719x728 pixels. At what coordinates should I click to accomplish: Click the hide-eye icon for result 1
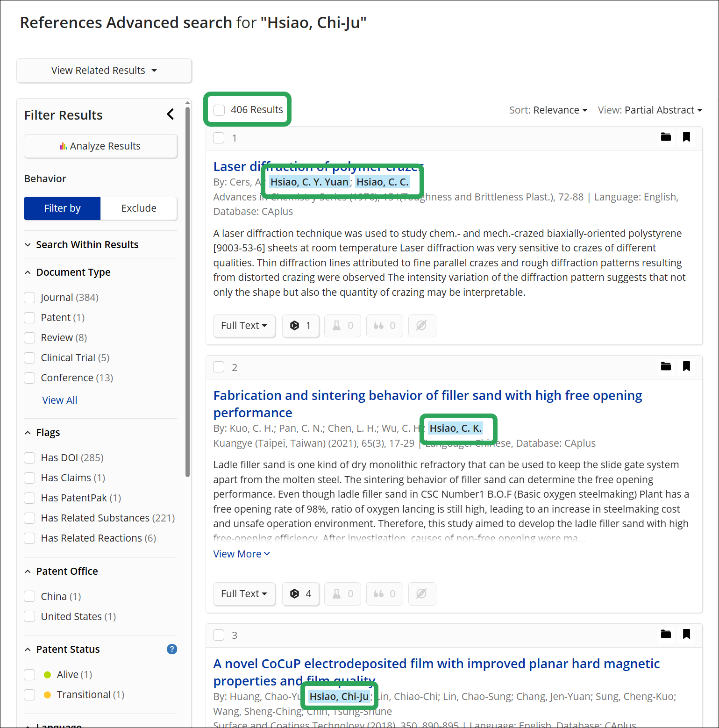point(422,326)
